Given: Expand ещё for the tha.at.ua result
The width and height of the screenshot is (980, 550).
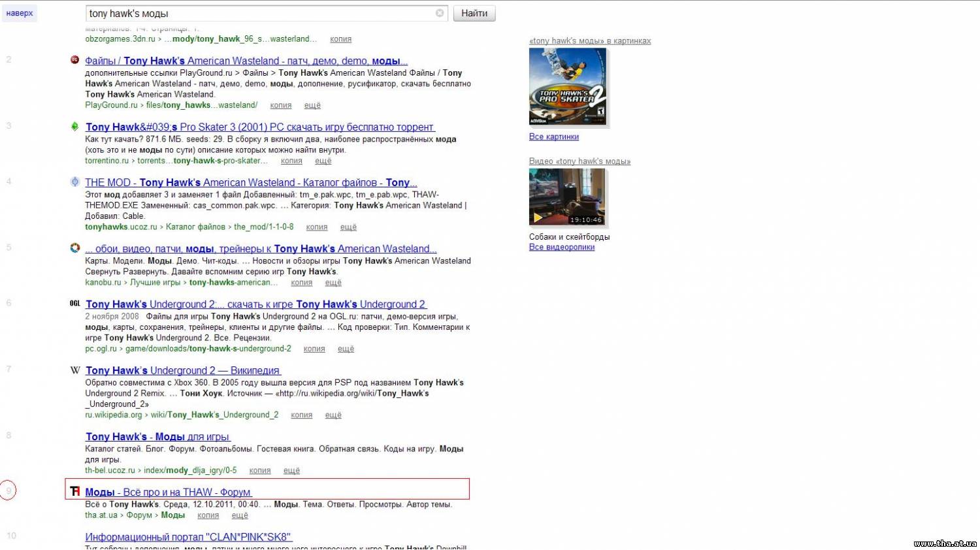Looking at the screenshot, I should coord(240,515).
